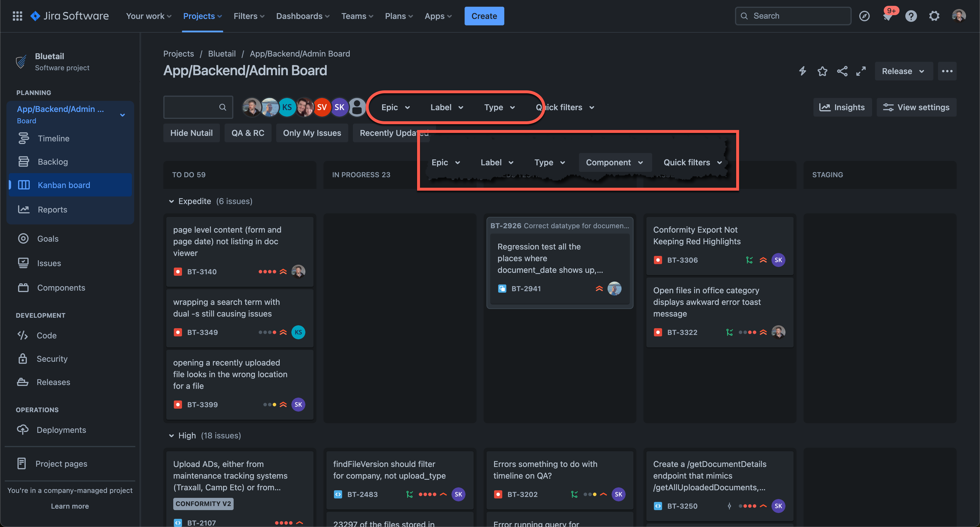980x527 pixels.
Task: Toggle the QA & RC quick filter
Action: click(248, 133)
